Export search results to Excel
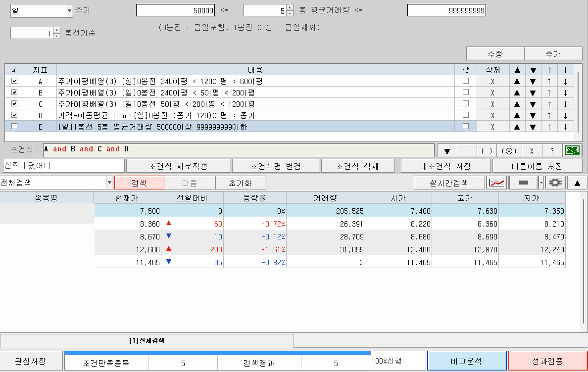This screenshot has width=588, height=372. click(573, 150)
